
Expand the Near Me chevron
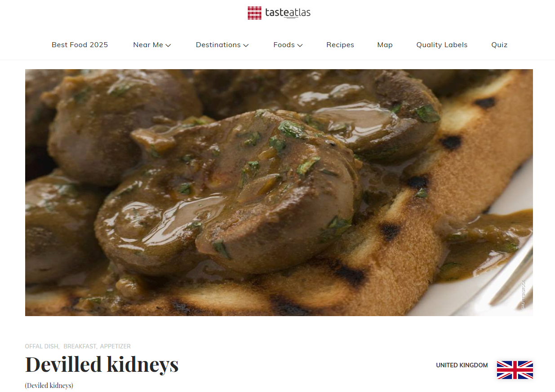point(168,45)
